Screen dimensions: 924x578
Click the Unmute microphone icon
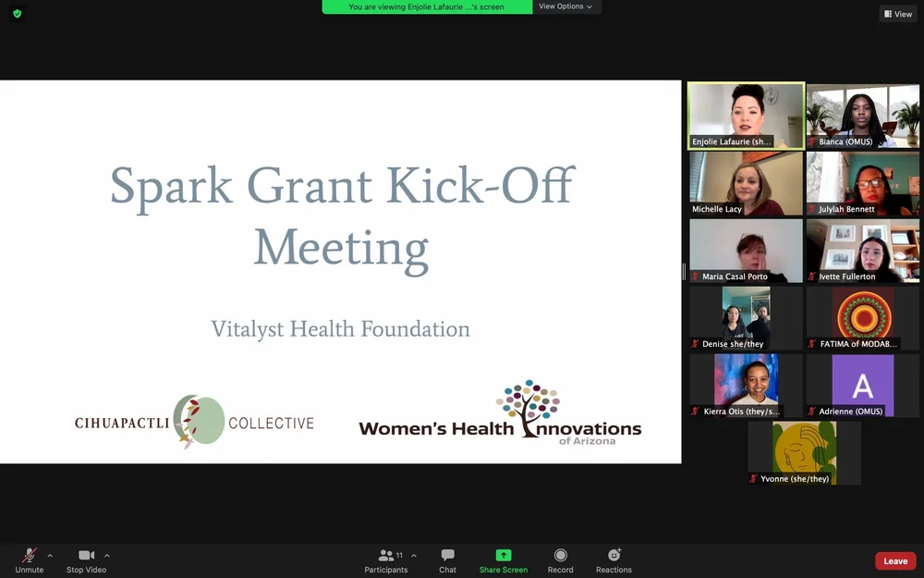[29, 556]
